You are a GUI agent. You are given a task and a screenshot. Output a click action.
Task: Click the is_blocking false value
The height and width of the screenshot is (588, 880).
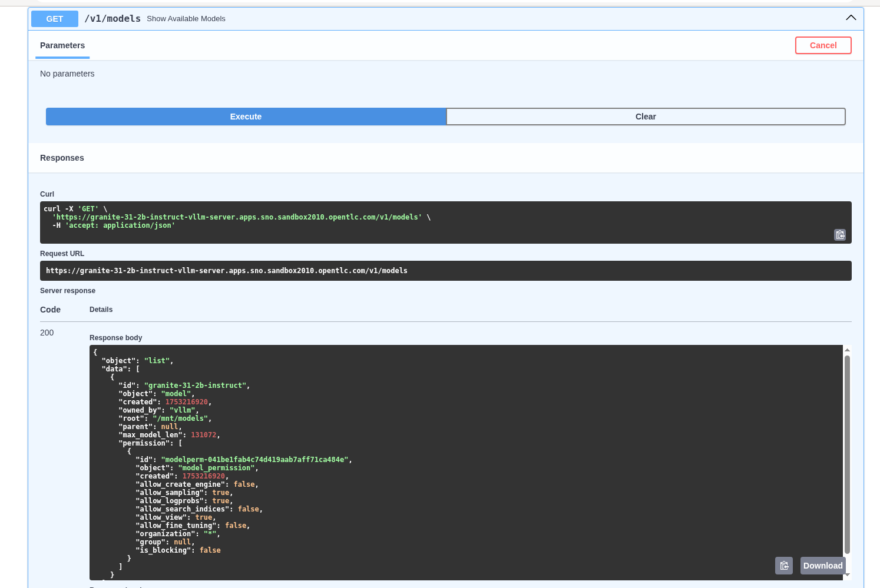click(210, 550)
